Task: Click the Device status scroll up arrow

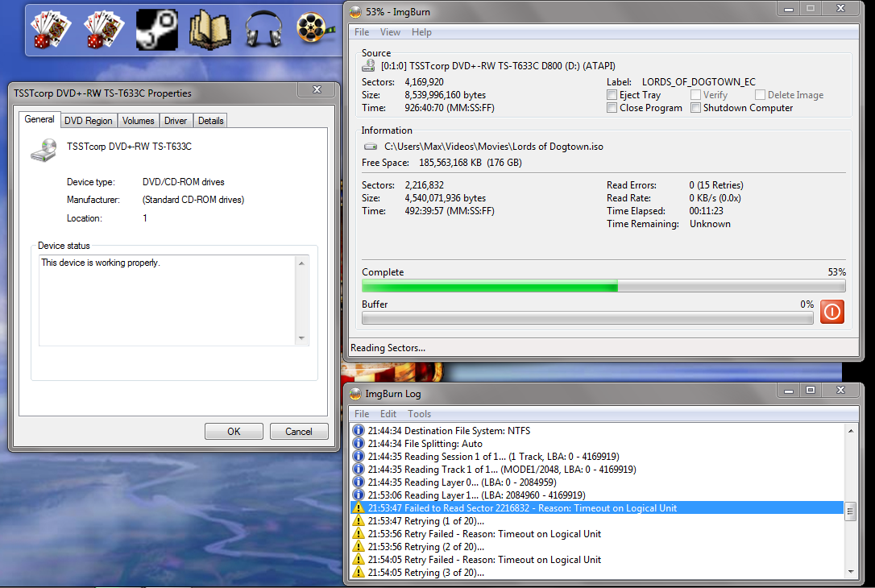Action: point(301,263)
